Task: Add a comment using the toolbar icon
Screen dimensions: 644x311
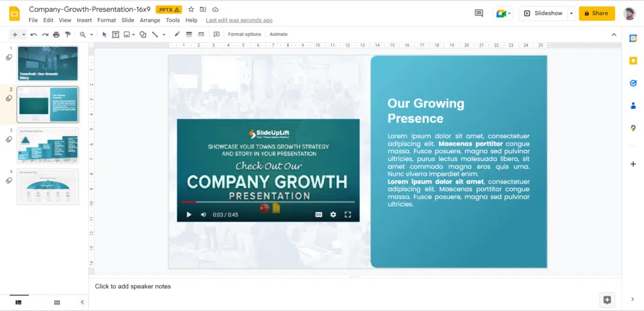Action: tap(216, 35)
